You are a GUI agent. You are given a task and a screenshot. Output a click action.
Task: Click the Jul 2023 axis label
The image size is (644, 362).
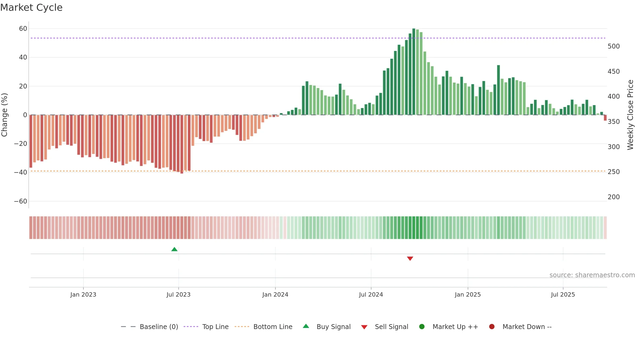(178, 294)
